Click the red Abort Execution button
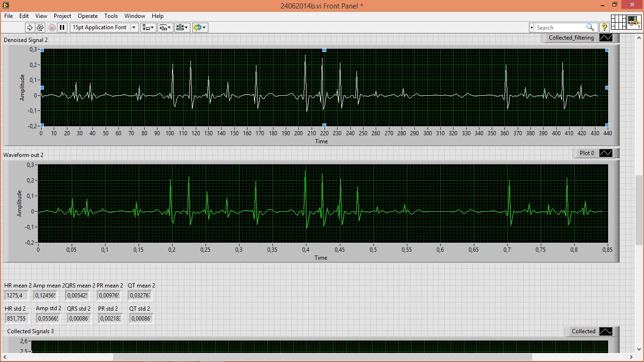The height and width of the screenshot is (362, 644). point(52,27)
